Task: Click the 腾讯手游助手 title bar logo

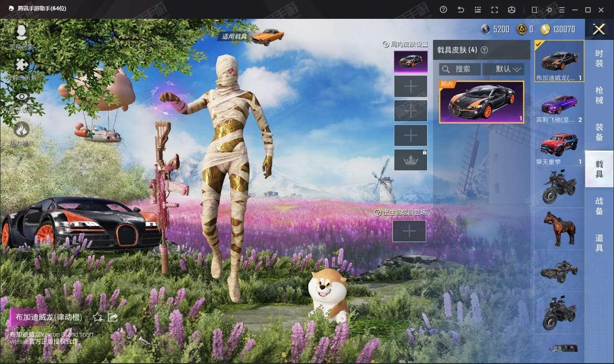Action: tap(11, 9)
